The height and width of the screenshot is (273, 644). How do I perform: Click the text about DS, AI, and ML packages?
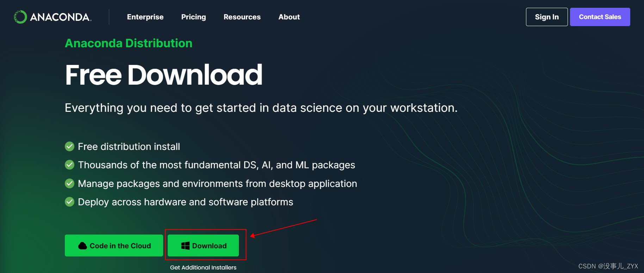point(216,165)
